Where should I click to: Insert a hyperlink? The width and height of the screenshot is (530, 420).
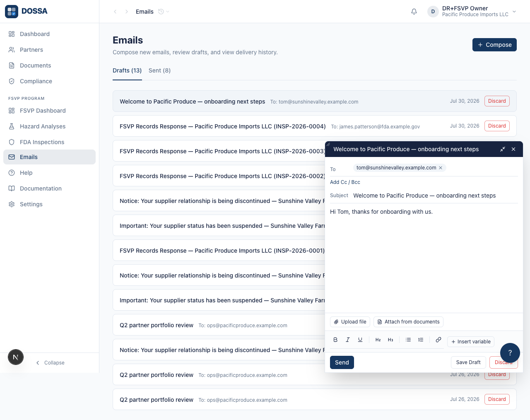438,340
